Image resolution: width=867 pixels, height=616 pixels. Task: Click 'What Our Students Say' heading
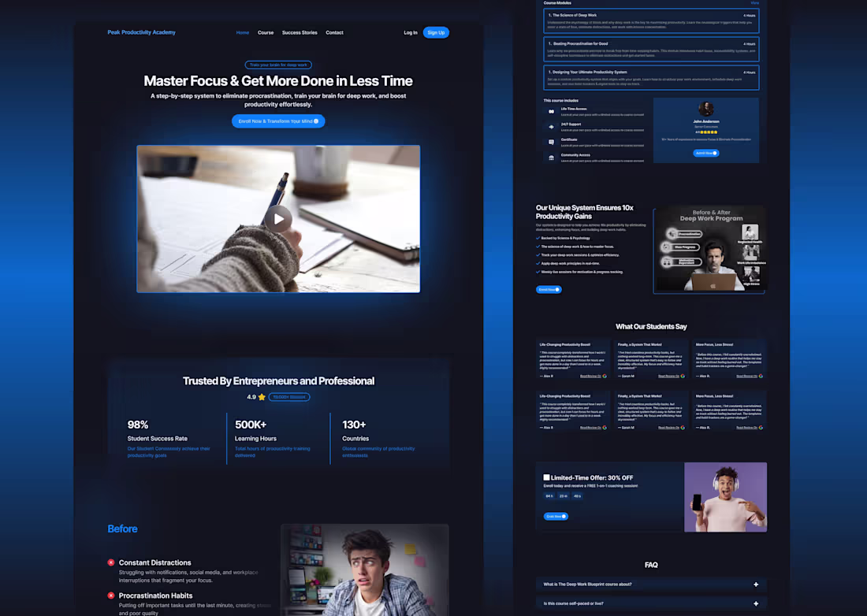(651, 326)
